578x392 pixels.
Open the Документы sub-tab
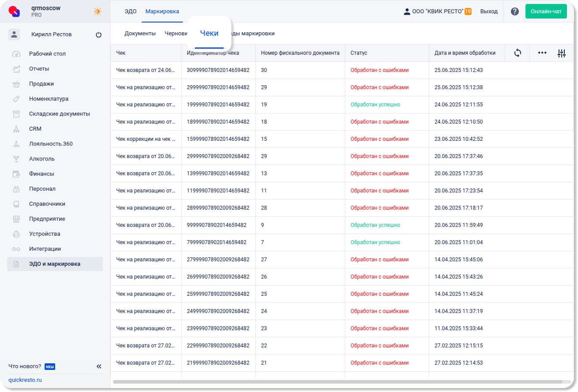140,34
